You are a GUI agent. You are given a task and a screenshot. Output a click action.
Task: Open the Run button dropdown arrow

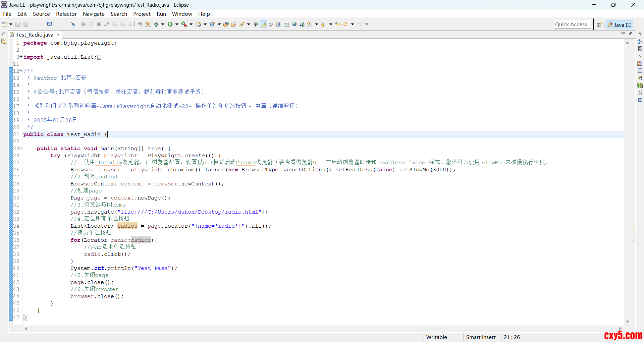click(x=177, y=24)
